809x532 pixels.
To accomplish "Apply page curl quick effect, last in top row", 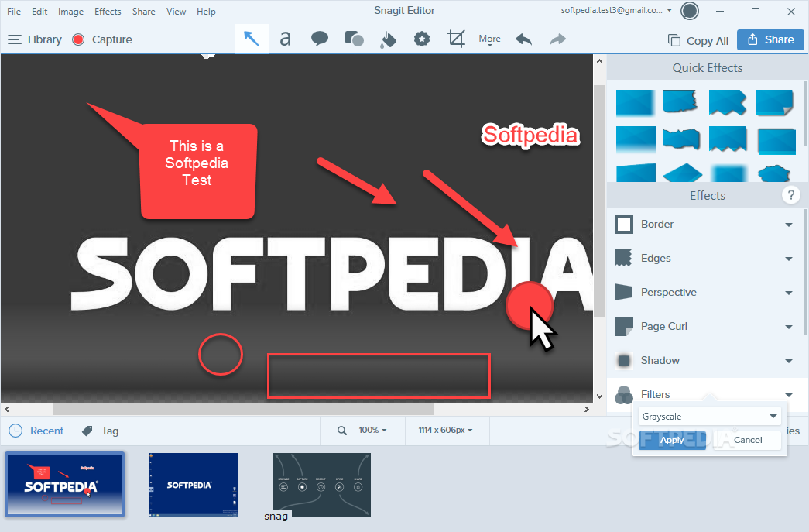I will [774, 101].
